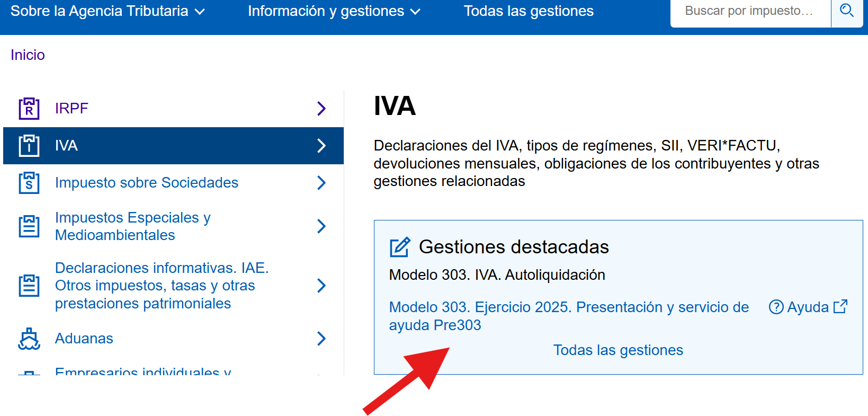Open Todas las gestiones link in Gestiones destacadas
This screenshot has height=416, width=868.
tap(618, 350)
